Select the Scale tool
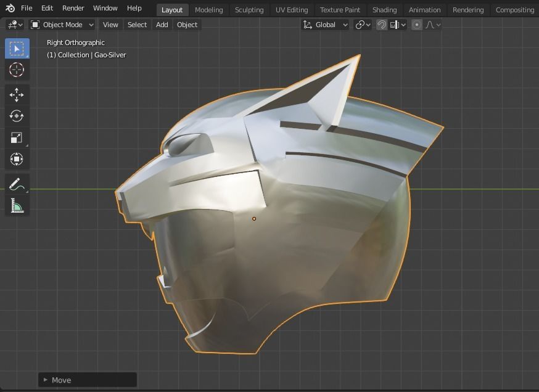The image size is (539, 392). 17,137
